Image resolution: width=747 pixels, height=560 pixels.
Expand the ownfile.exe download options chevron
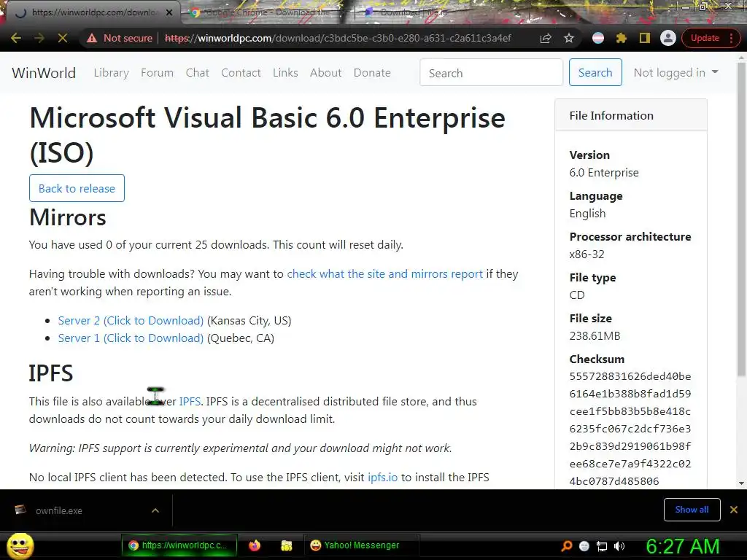pyautogui.click(x=155, y=510)
